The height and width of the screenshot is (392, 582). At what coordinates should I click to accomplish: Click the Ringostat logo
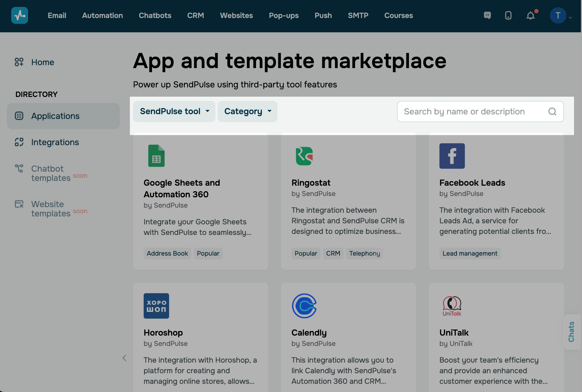[304, 156]
